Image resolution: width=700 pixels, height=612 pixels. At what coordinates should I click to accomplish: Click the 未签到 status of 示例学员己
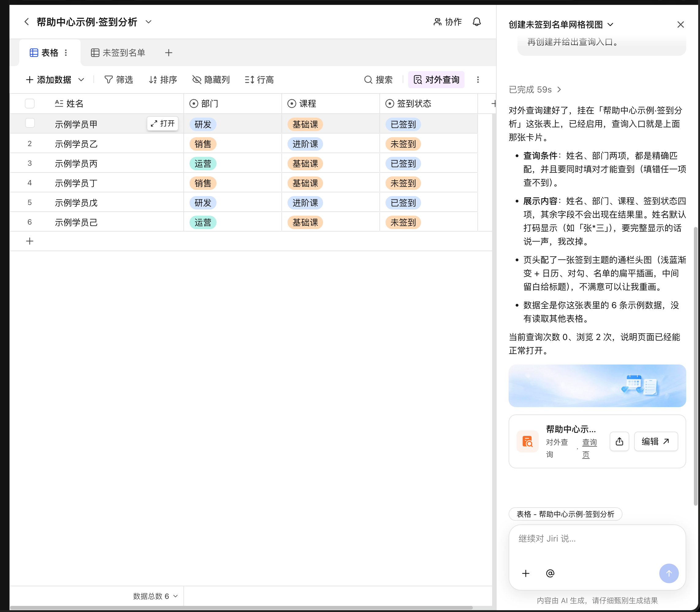click(403, 222)
